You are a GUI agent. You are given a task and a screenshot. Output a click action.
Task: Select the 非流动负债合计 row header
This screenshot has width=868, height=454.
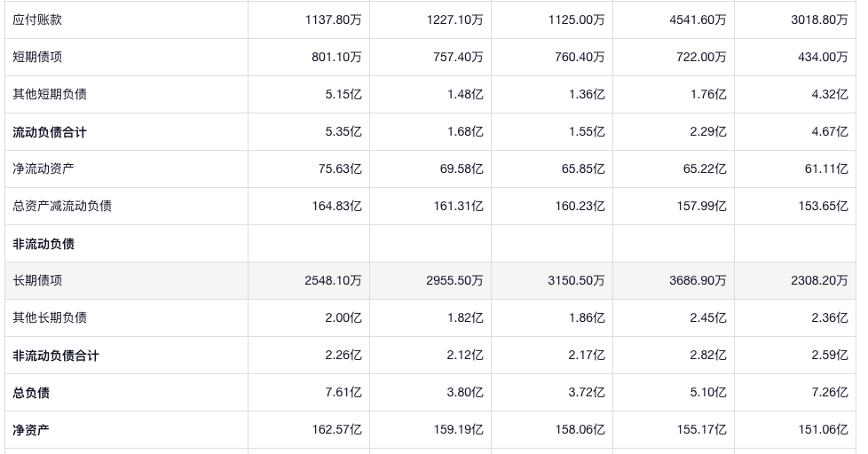pos(56,356)
